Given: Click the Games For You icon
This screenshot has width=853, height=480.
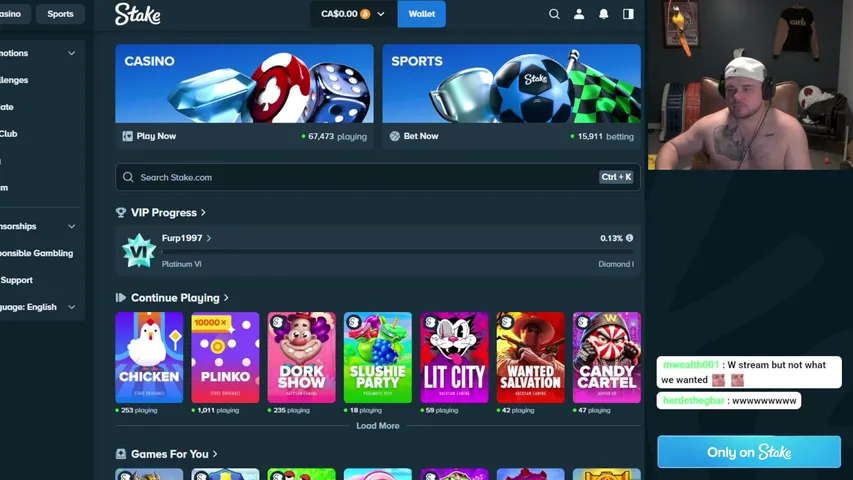Looking at the screenshot, I should (121, 454).
